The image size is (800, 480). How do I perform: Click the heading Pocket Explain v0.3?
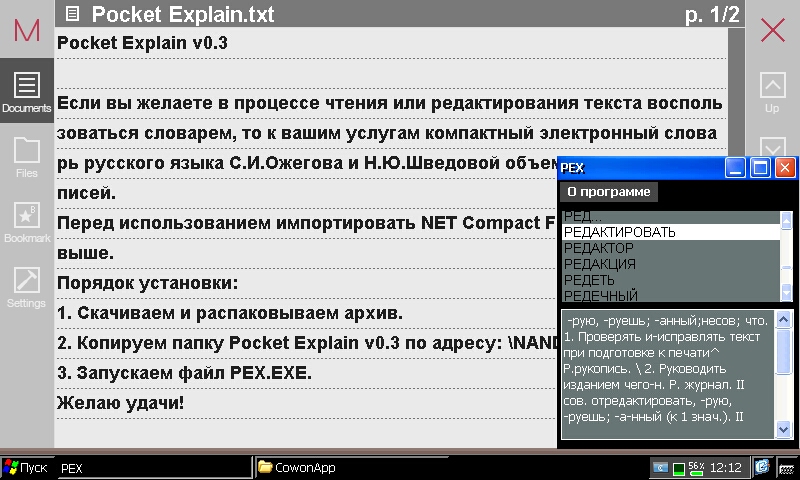142,43
